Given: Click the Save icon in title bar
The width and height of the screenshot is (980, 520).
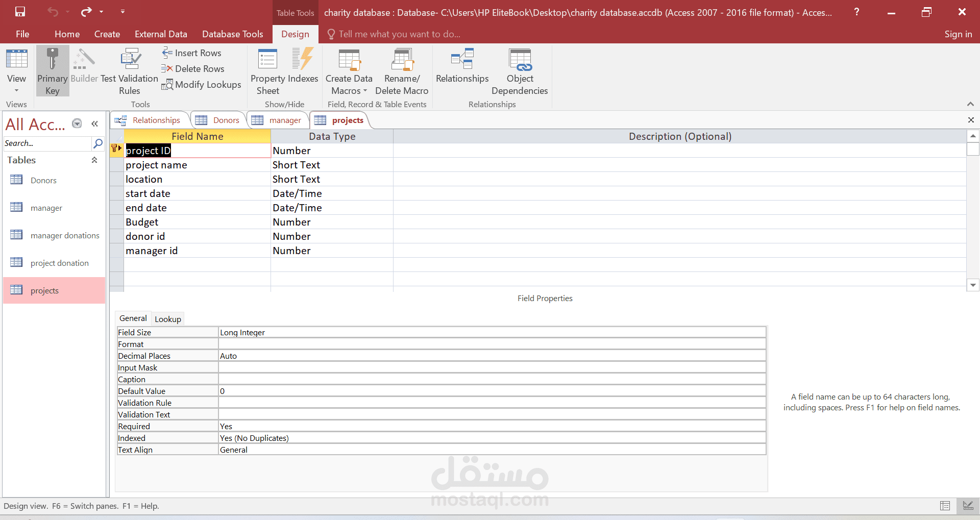Looking at the screenshot, I should (x=20, y=12).
